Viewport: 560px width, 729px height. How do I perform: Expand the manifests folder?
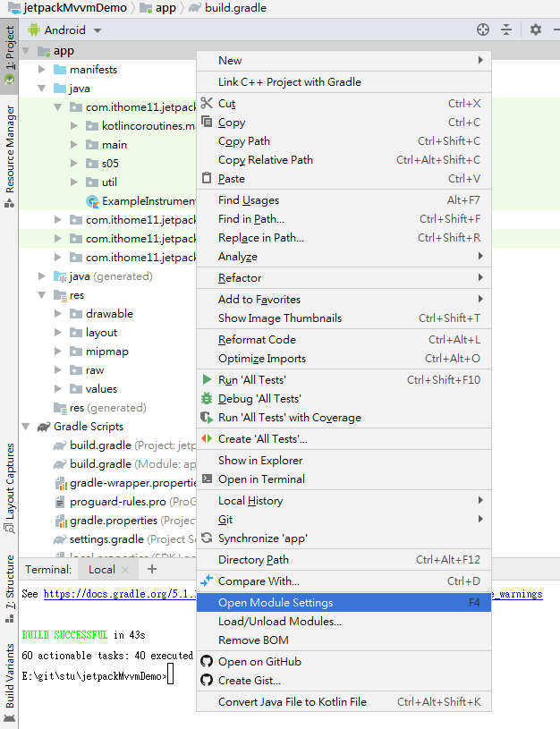(42, 69)
